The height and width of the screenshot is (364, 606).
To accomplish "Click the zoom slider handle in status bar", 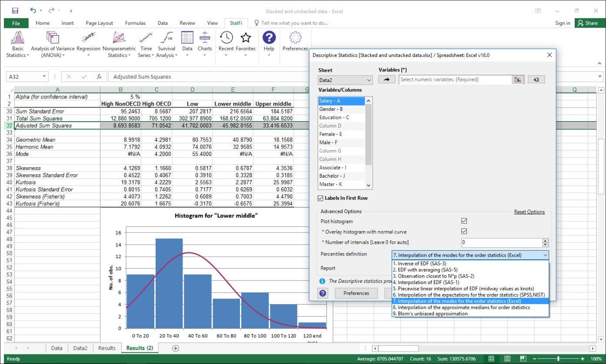I will click(558, 359).
